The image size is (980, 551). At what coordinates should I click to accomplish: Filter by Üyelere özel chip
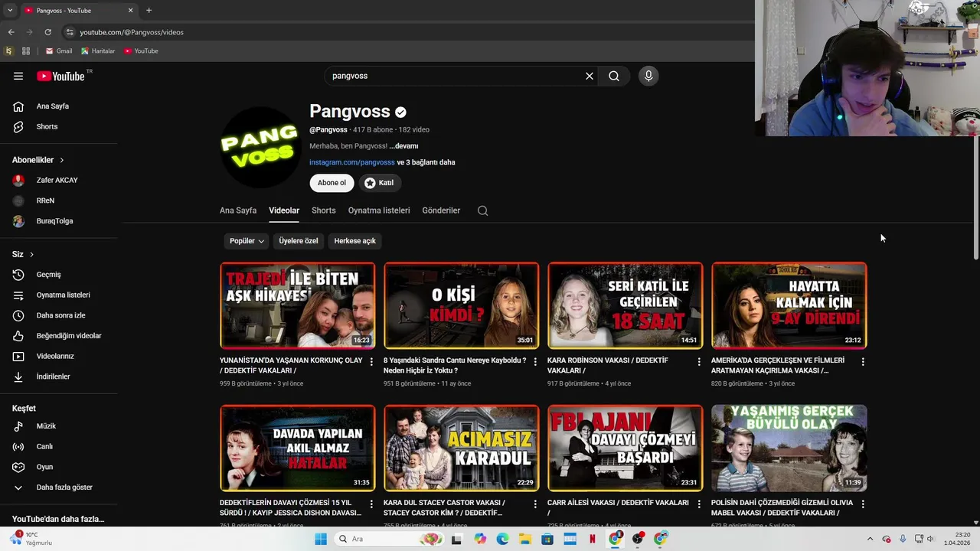(x=299, y=241)
